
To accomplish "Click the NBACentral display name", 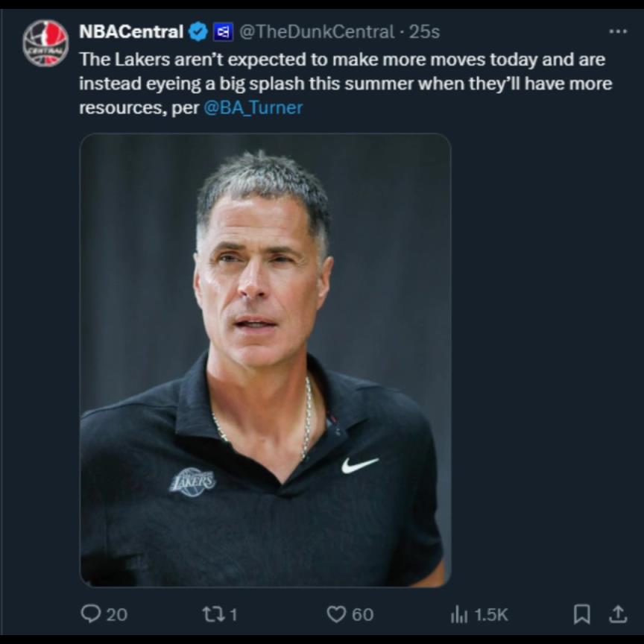I will [x=131, y=32].
